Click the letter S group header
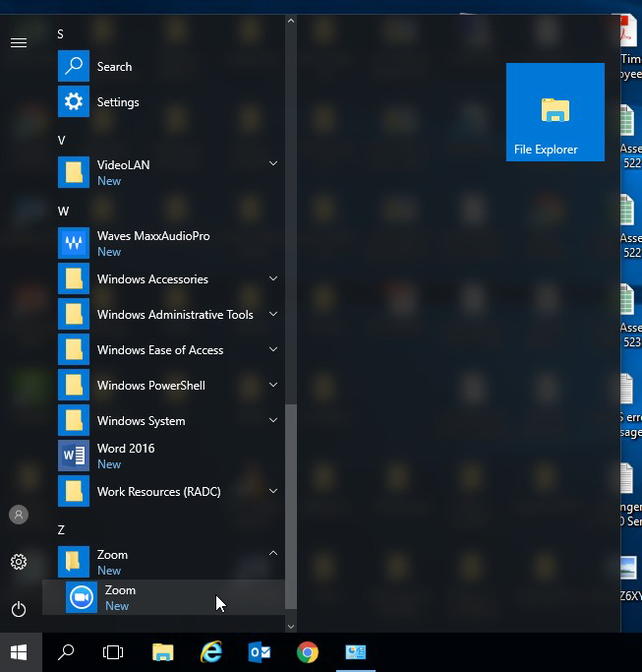Image resolution: width=642 pixels, height=672 pixels. (60, 34)
